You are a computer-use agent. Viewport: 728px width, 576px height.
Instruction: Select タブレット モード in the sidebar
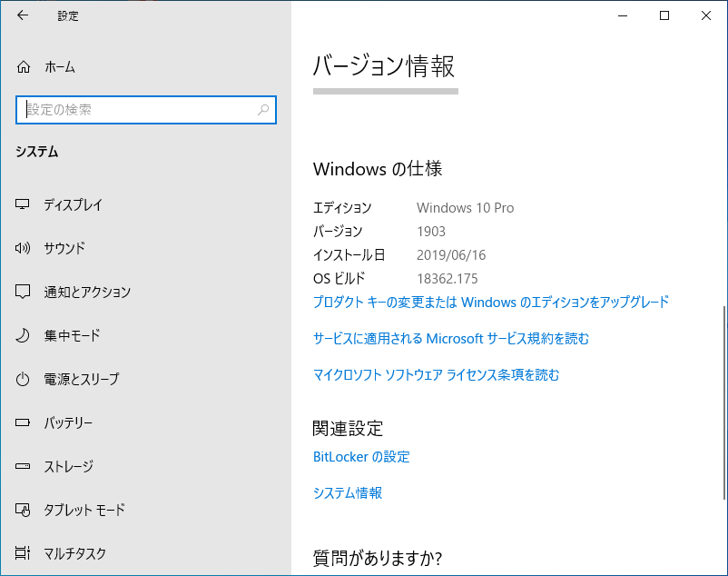84,510
